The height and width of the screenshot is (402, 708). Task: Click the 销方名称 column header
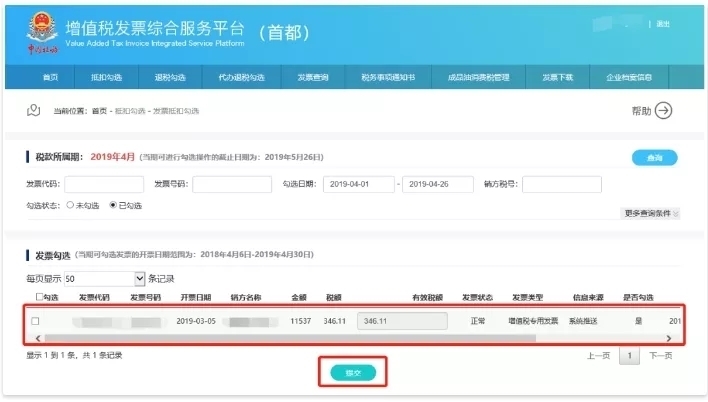click(x=246, y=297)
